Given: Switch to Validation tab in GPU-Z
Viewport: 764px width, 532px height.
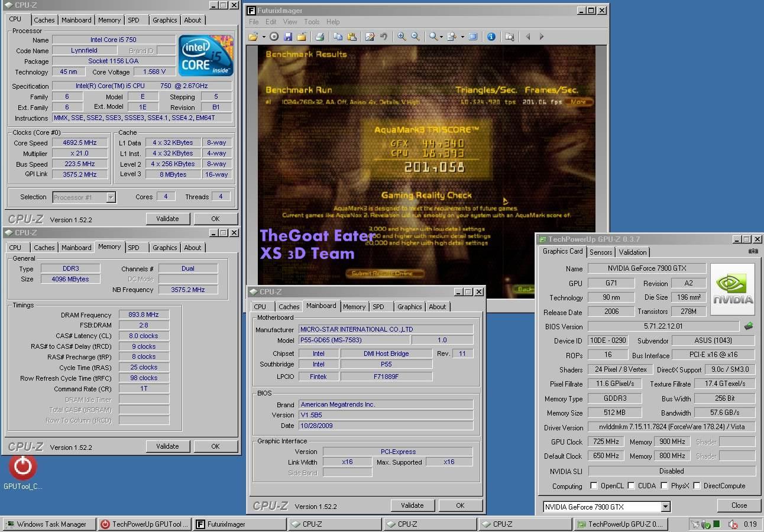Looking at the screenshot, I should pos(633,252).
